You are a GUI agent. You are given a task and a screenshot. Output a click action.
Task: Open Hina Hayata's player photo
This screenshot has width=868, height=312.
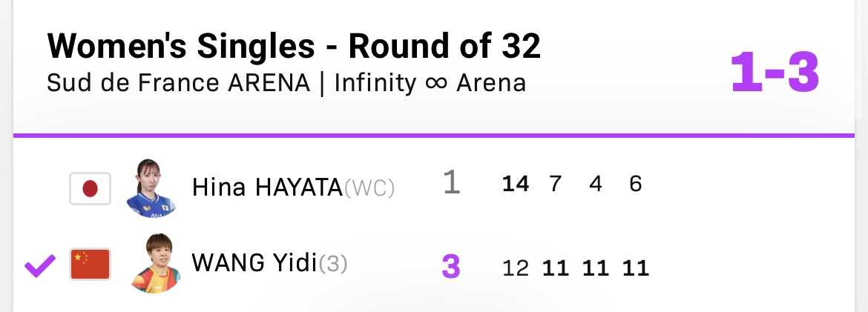coord(151,188)
